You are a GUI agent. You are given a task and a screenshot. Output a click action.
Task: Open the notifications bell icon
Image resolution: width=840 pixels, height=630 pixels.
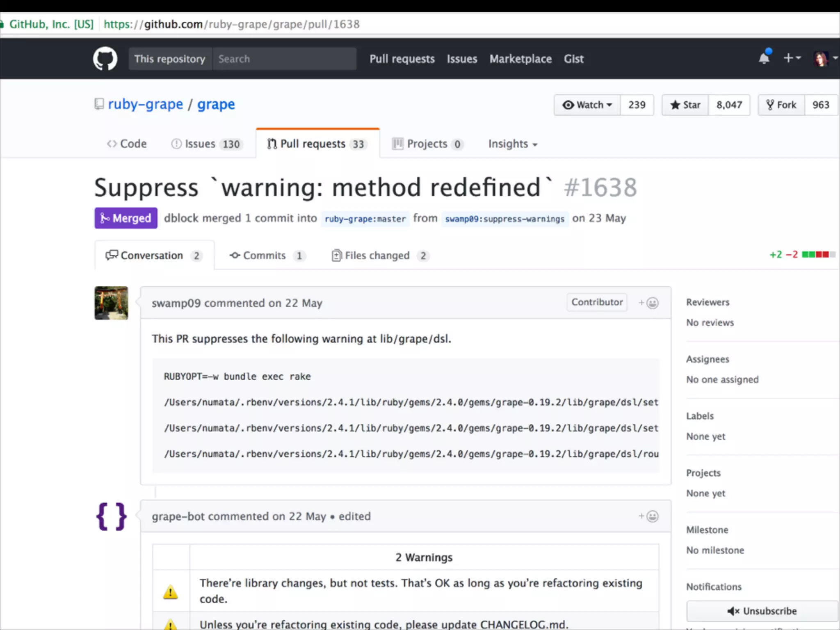pyautogui.click(x=764, y=58)
